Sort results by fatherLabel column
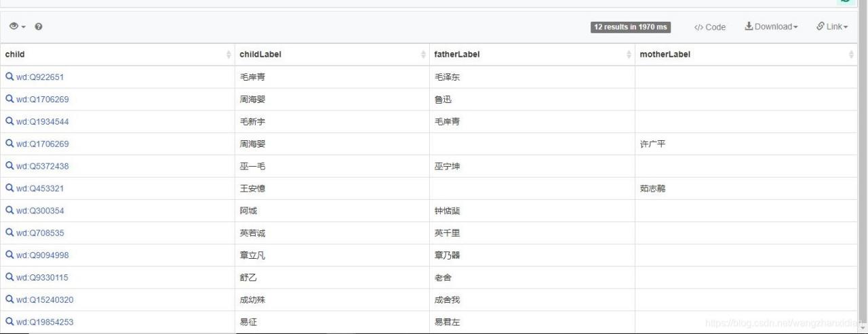Image resolution: width=868 pixels, height=334 pixels. click(x=457, y=54)
